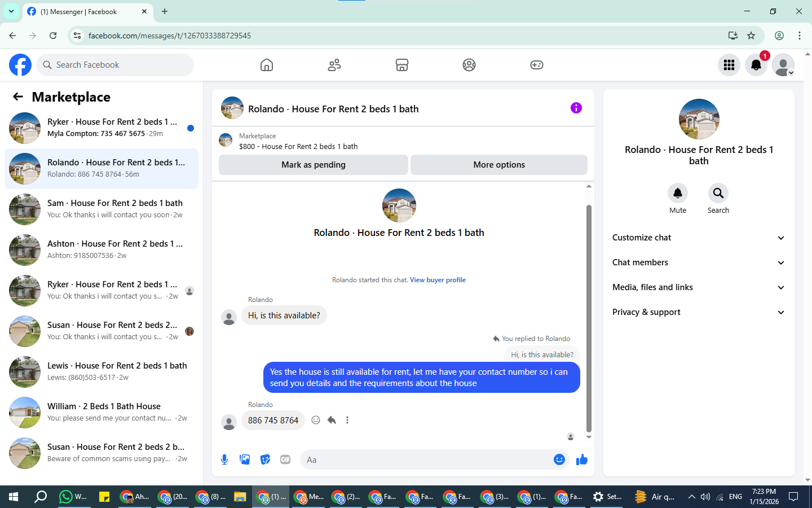
Task: Open the notifications bell with badge
Action: (x=756, y=65)
